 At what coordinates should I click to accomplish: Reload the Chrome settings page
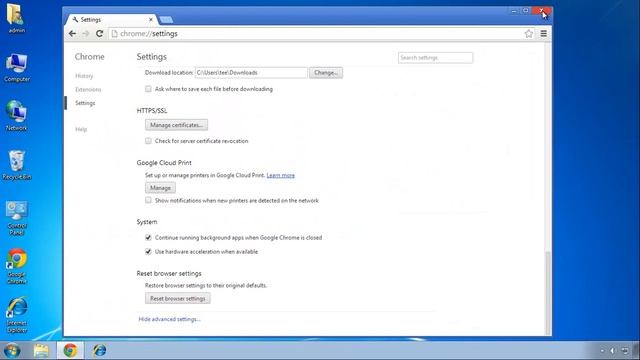point(99,33)
